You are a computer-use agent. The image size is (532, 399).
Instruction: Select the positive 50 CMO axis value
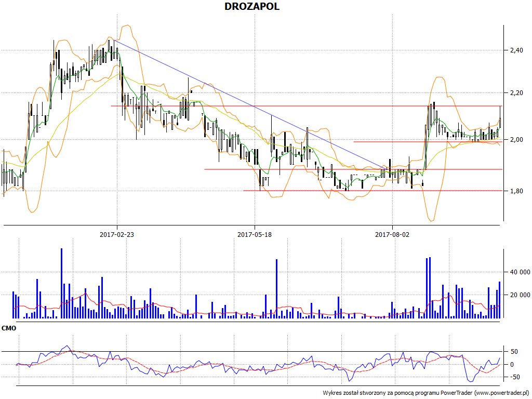(x=514, y=352)
